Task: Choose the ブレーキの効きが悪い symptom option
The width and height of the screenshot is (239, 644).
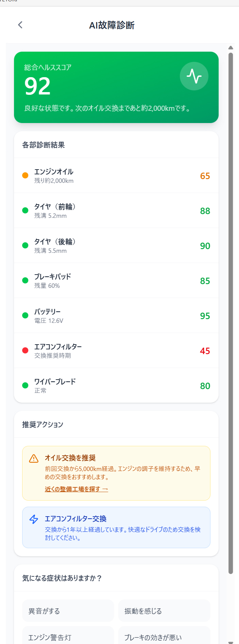Action: point(164,637)
